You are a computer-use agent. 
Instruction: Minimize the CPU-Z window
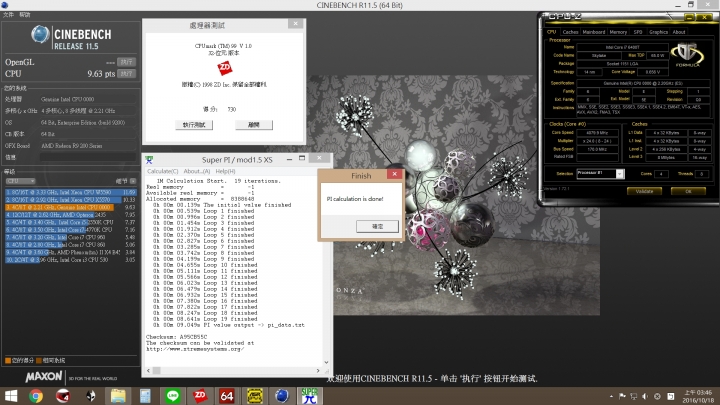689,17
